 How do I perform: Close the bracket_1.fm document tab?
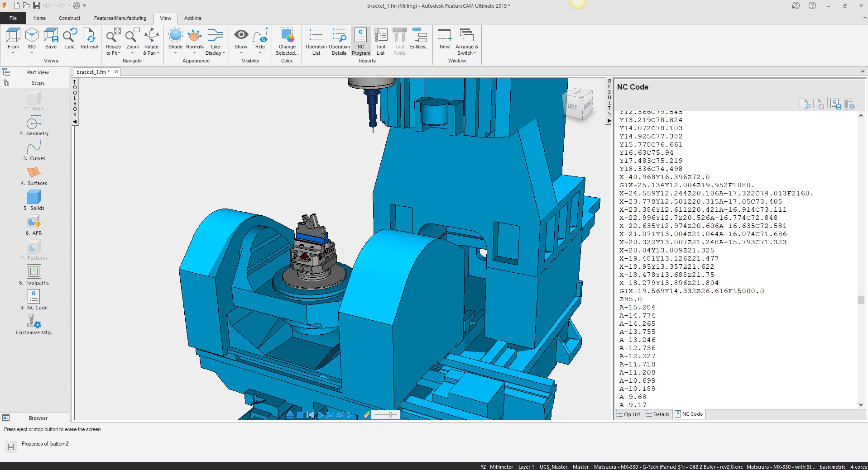(x=116, y=72)
